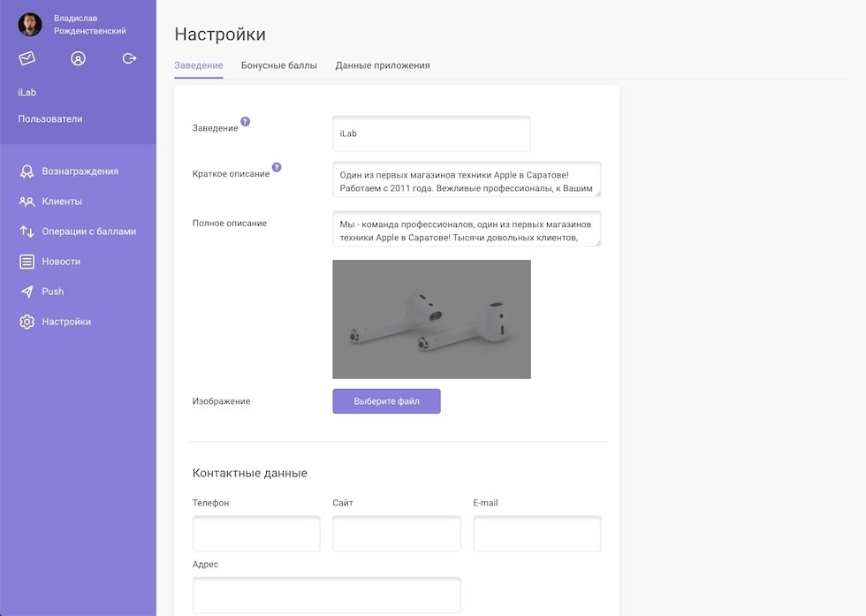Focus the Адрес input field
The image size is (866, 616).
326,595
